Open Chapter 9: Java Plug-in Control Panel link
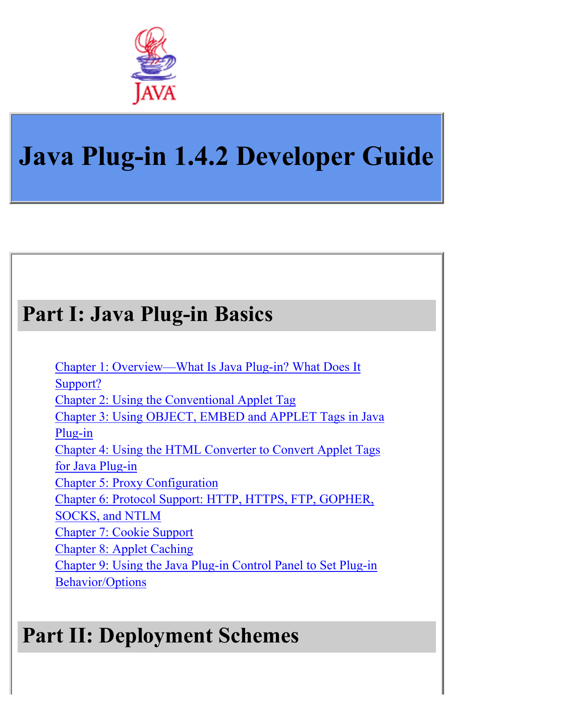562x728 pixels. pos(216,574)
